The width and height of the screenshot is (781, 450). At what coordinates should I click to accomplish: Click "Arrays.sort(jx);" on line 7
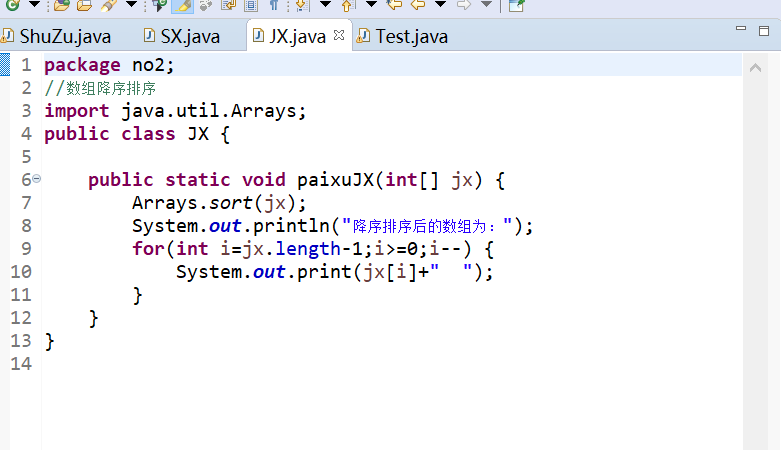(x=219, y=203)
